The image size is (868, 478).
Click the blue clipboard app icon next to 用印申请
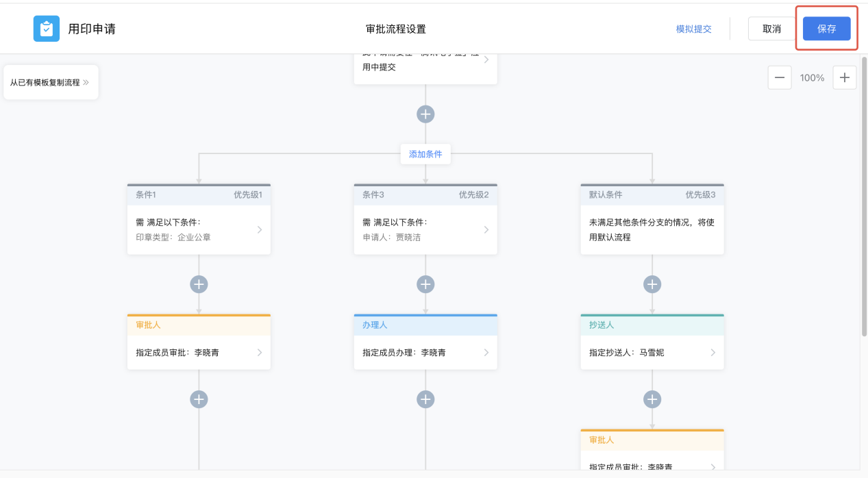pyautogui.click(x=46, y=28)
